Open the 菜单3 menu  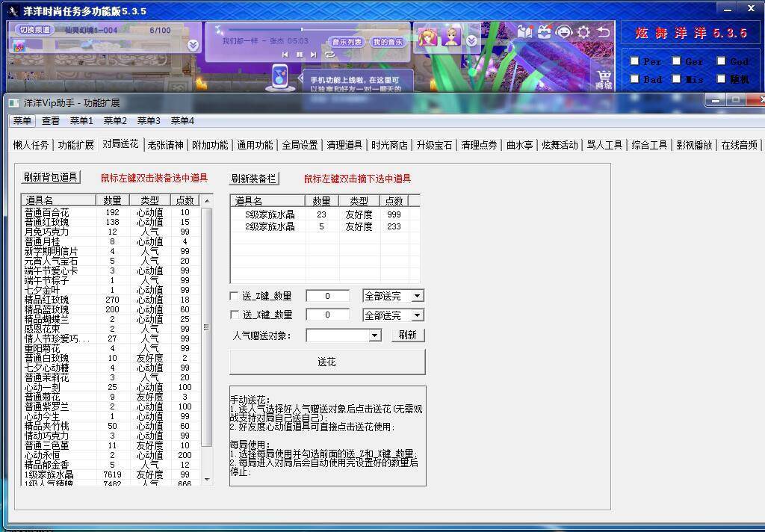point(149,120)
